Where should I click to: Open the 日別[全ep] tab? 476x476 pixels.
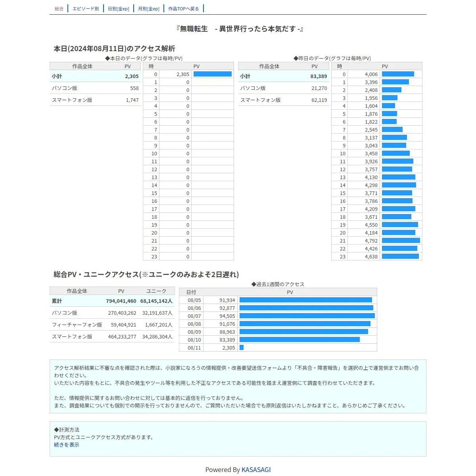[119, 9]
